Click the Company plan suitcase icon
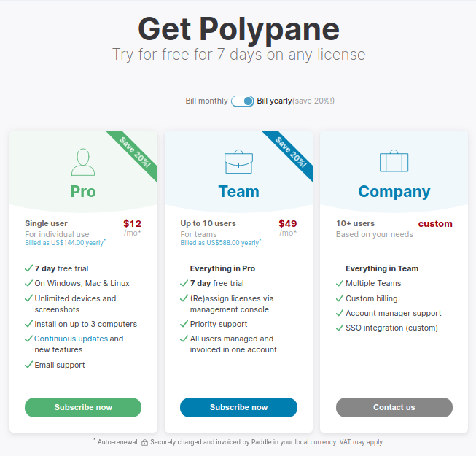476x456 pixels. (394, 162)
